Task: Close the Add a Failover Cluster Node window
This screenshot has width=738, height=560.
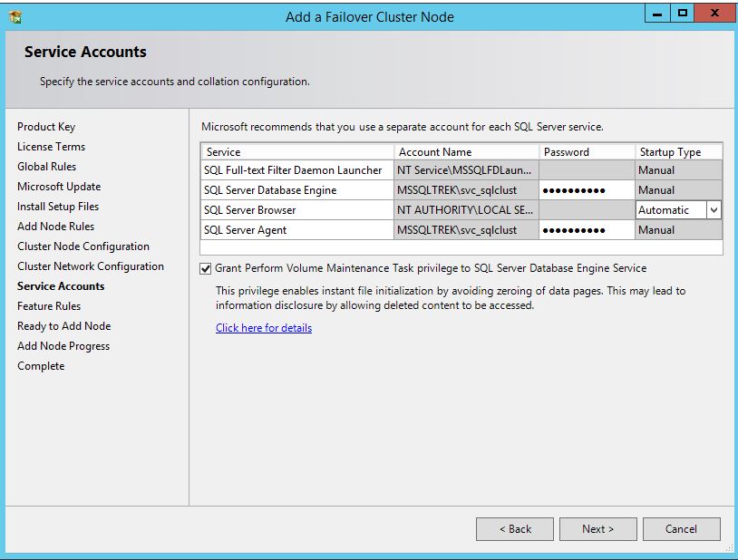Action: 715,14
